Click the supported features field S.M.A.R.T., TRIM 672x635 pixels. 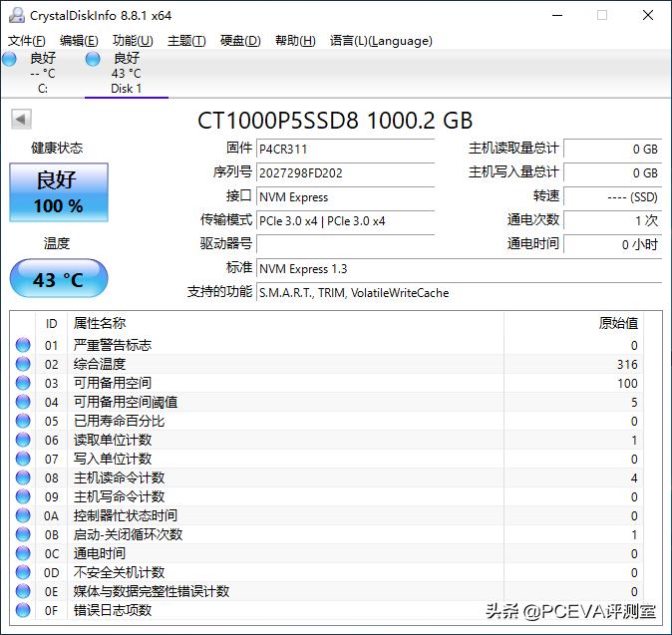tap(459, 293)
